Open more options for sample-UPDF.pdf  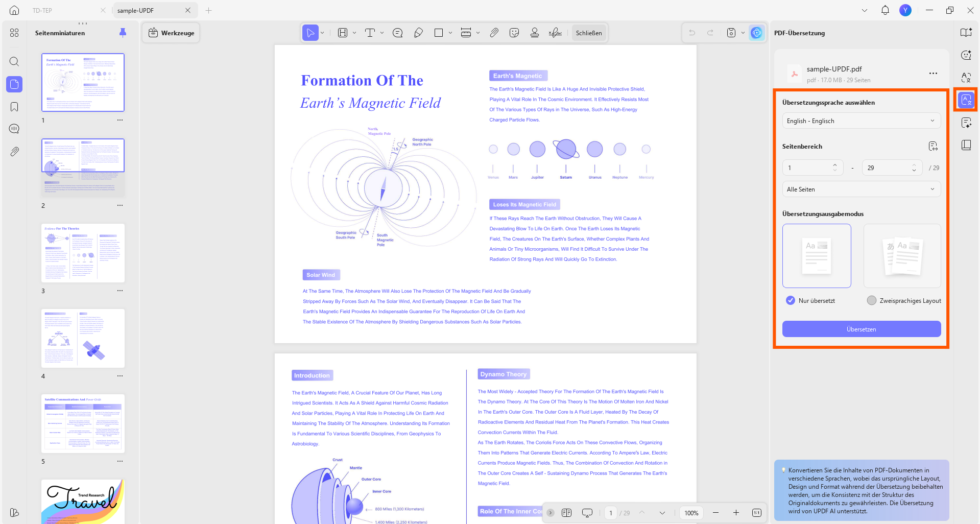click(x=933, y=73)
